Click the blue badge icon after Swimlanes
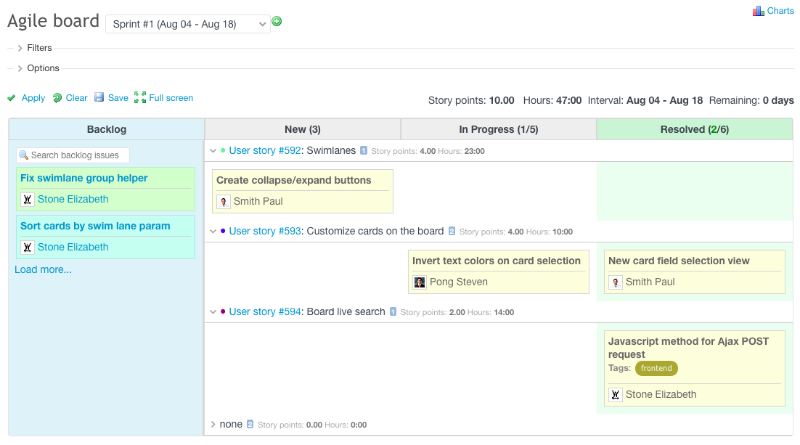 364,150
